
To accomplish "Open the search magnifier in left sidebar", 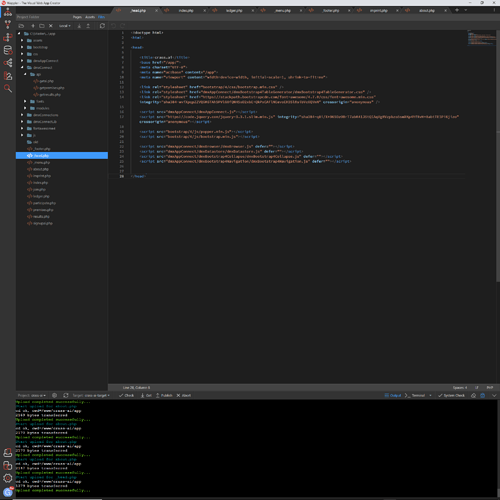I will tap(8, 88).
